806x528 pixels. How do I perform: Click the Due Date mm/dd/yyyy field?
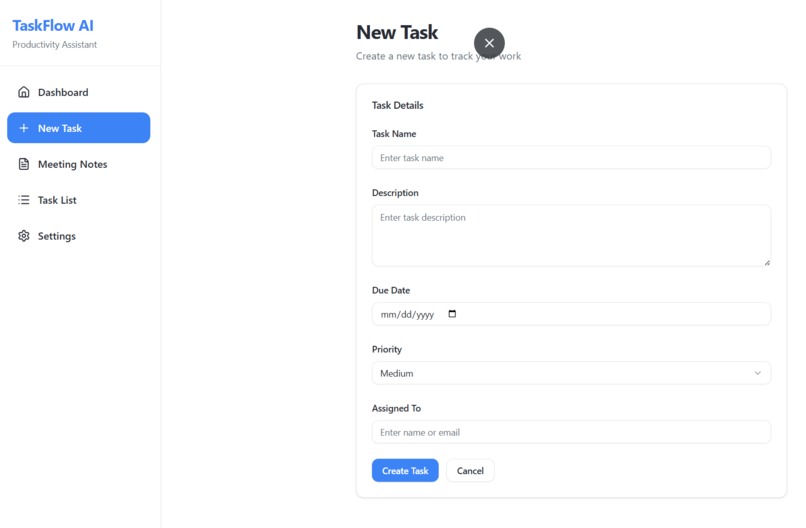[x=571, y=314]
